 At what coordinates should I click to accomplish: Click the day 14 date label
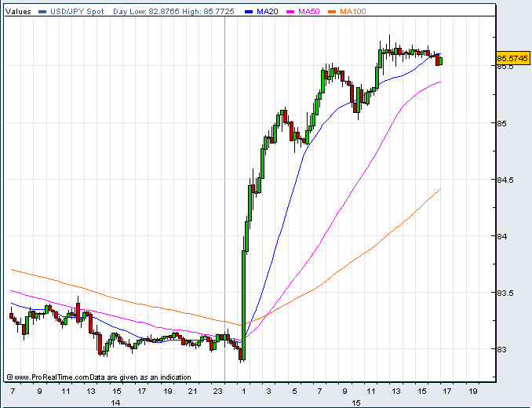(115, 403)
